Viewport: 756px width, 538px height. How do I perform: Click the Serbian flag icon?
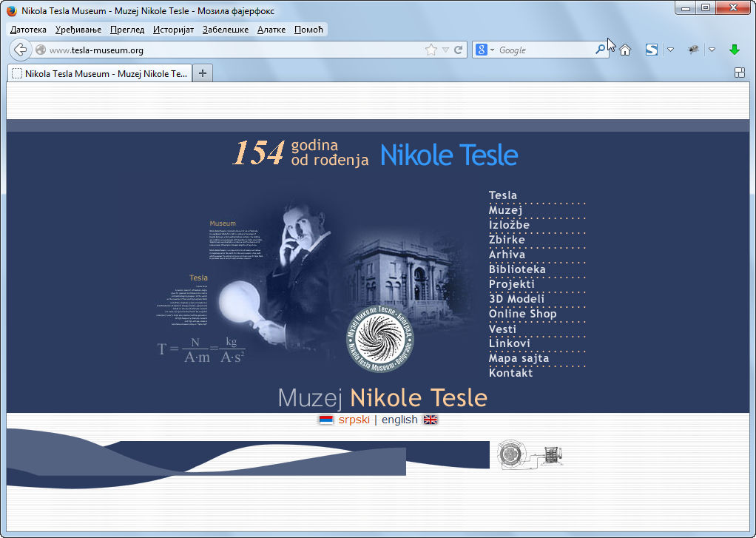click(326, 420)
